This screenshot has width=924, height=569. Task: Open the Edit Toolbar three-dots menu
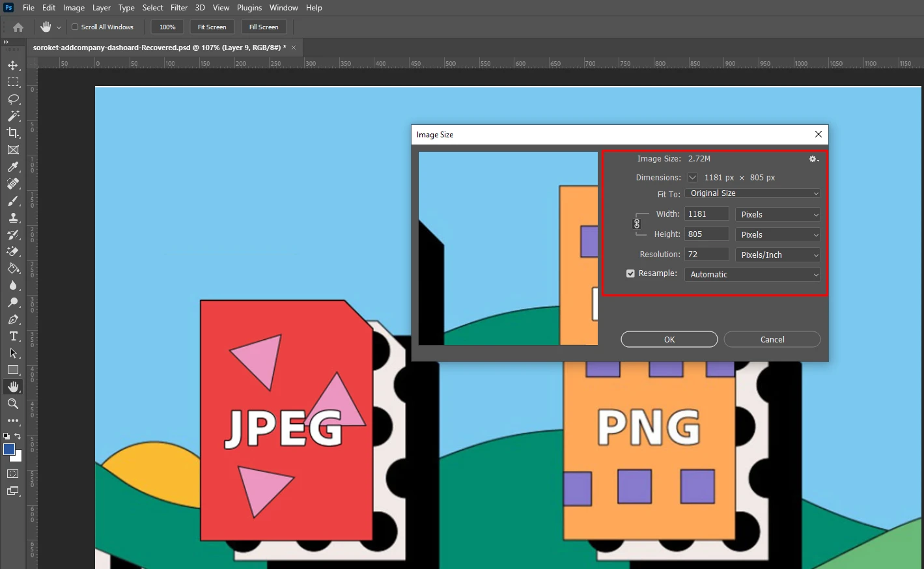coord(13,421)
